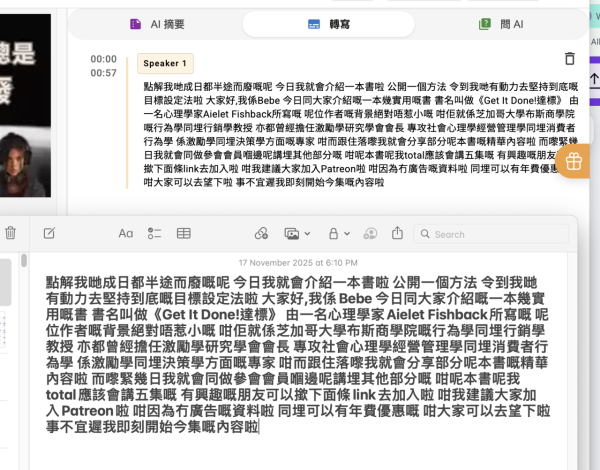Open the Aa text format menu
The height and width of the screenshot is (470, 600).
click(126, 233)
